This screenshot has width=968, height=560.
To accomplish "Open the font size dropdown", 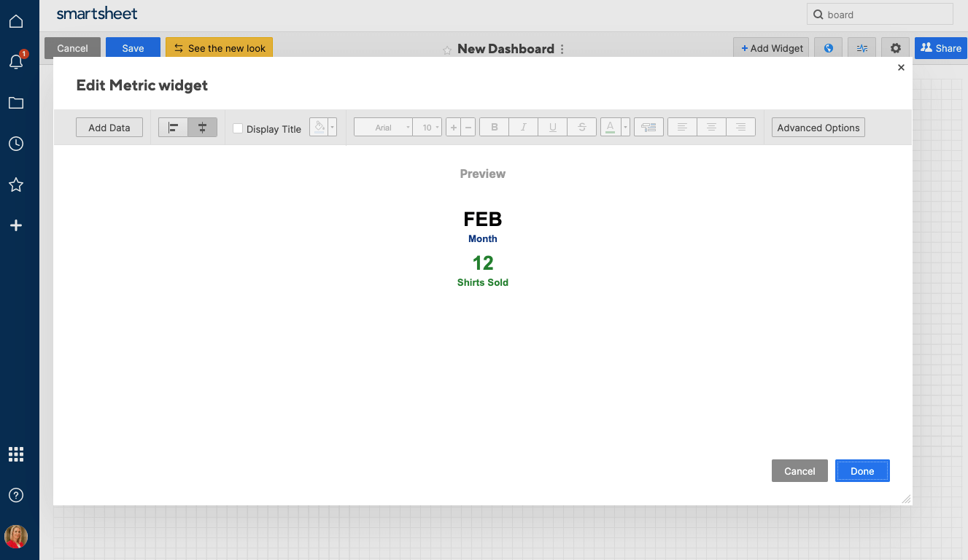I will (x=428, y=128).
